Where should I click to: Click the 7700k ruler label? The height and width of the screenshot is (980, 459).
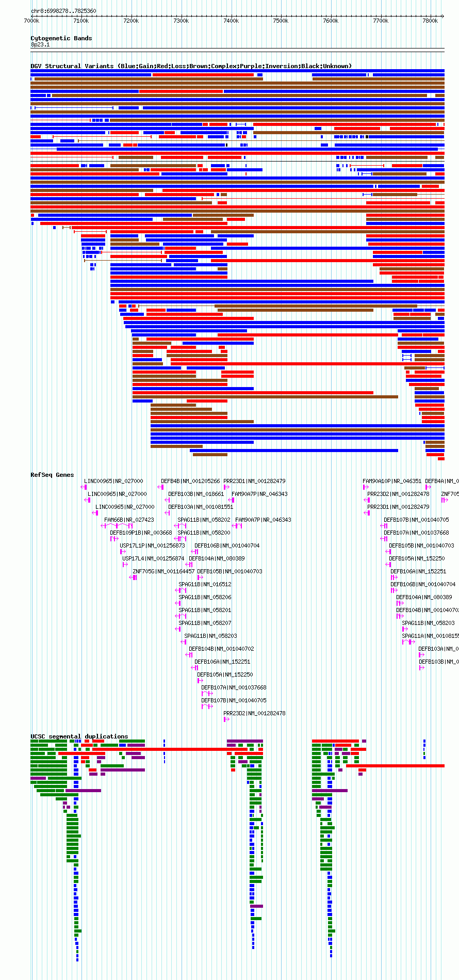[381, 21]
